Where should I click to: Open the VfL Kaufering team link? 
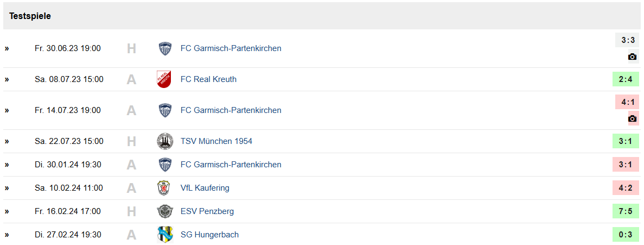pyautogui.click(x=205, y=189)
